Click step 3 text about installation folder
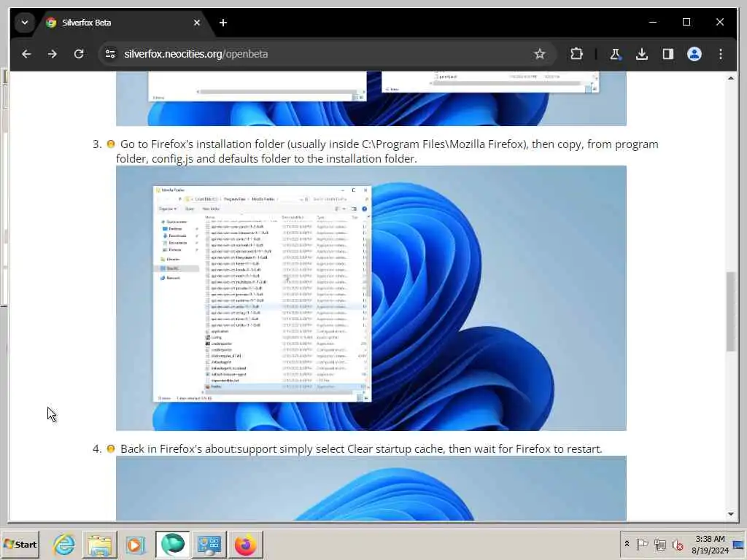Viewport: 747px width, 560px height. [387, 151]
